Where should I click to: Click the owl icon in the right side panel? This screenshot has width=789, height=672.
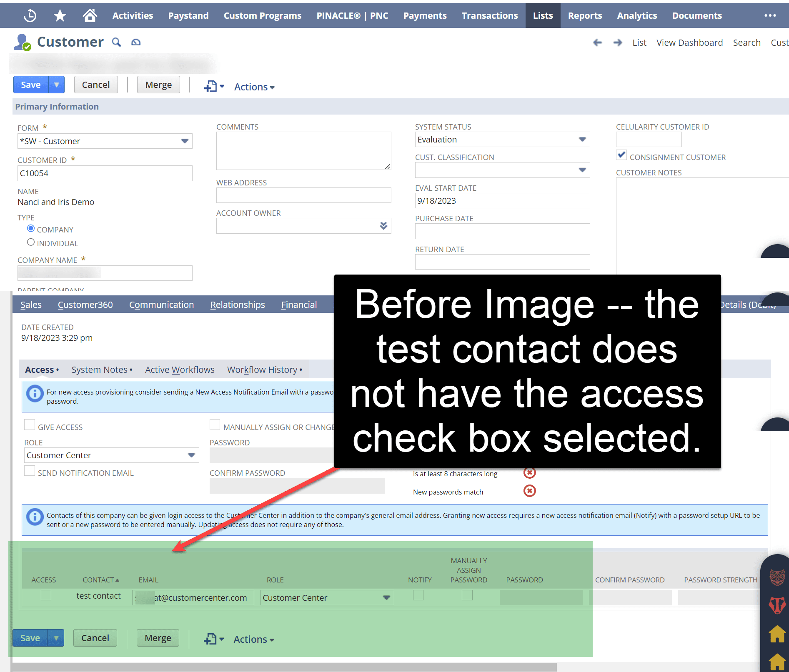tap(777, 577)
